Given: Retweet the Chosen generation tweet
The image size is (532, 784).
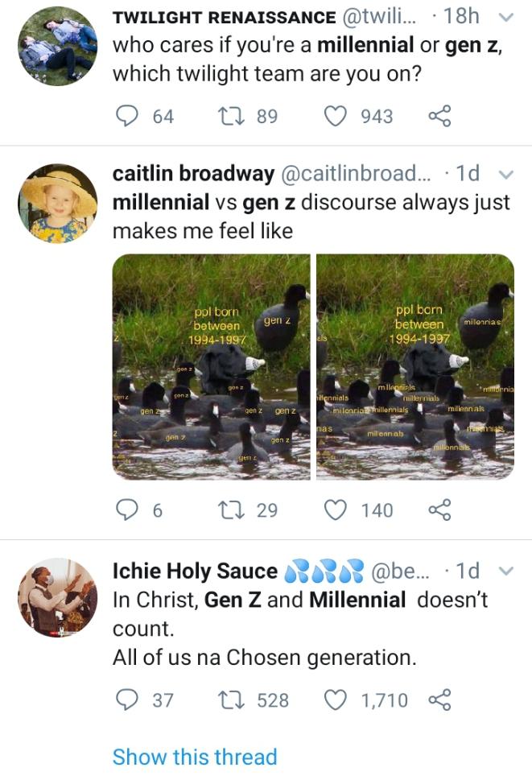Looking at the screenshot, I should tap(229, 700).
